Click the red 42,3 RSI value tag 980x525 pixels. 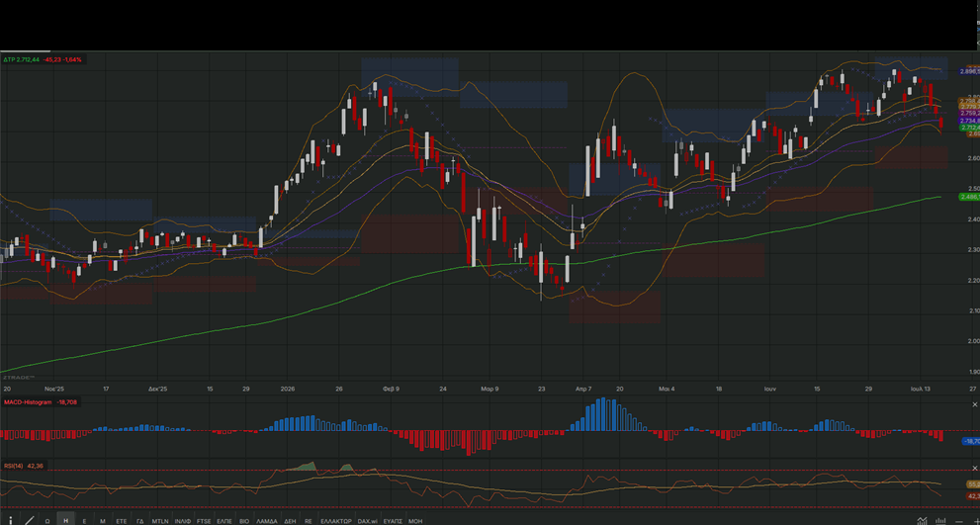coord(972,495)
